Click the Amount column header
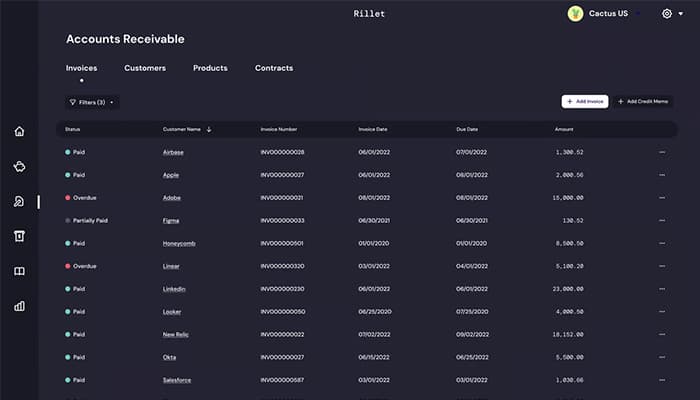The image size is (700, 400). click(x=564, y=129)
